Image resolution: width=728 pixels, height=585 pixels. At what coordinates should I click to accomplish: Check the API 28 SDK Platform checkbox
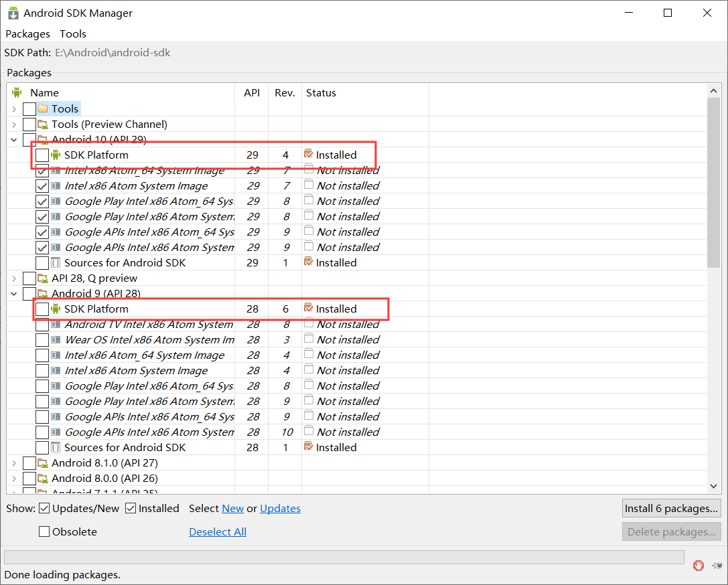click(x=42, y=309)
